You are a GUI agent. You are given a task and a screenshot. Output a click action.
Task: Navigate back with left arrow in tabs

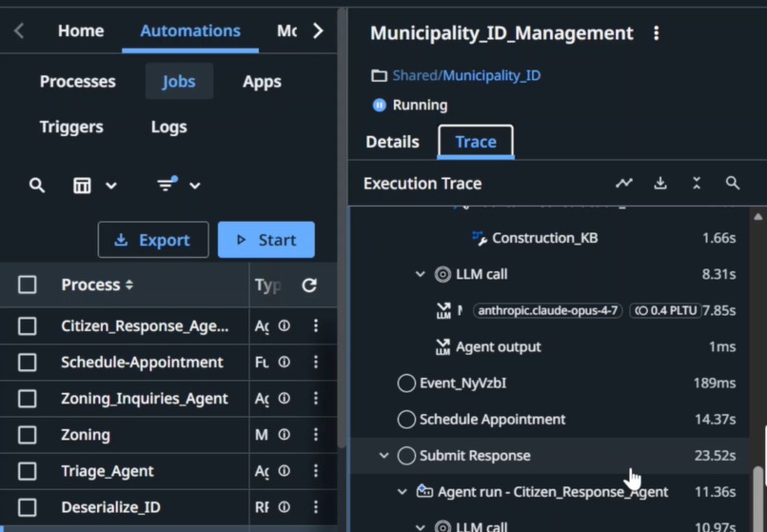tap(19, 30)
